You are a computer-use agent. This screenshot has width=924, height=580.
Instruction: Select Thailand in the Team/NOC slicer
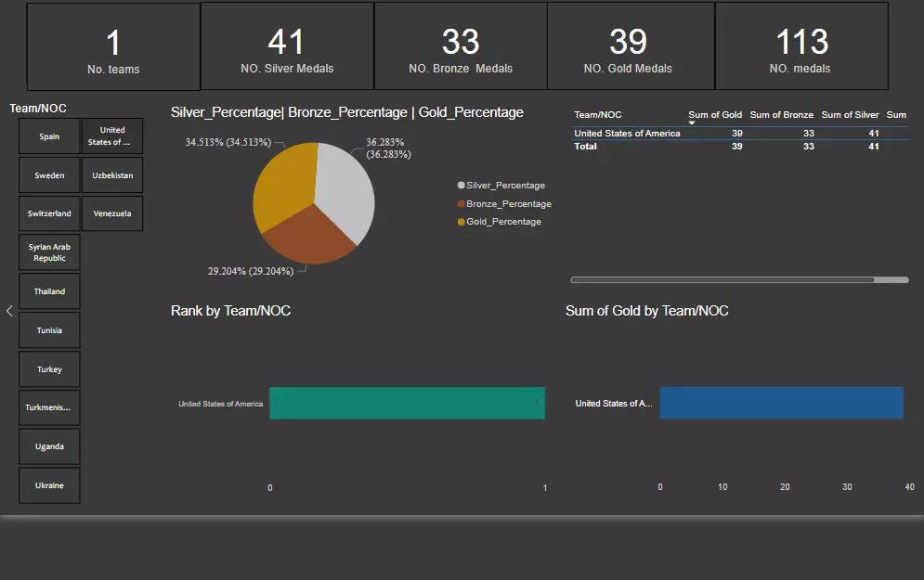click(49, 290)
